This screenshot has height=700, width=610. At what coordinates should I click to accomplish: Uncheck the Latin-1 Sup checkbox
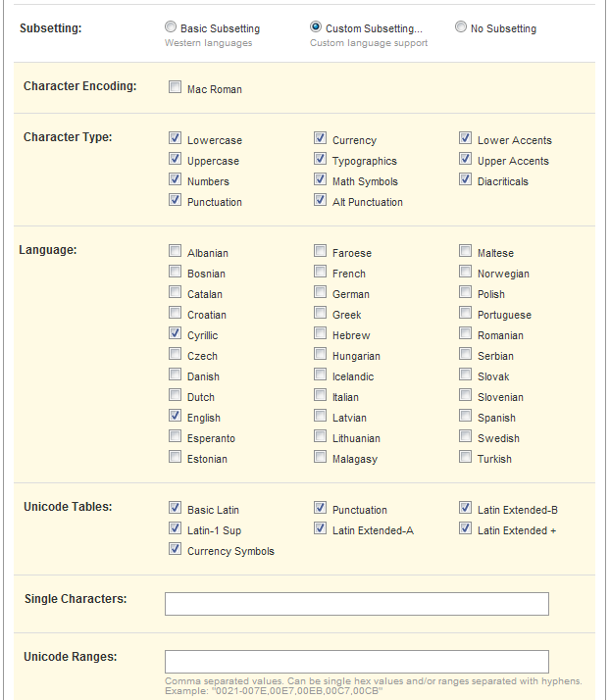175,529
